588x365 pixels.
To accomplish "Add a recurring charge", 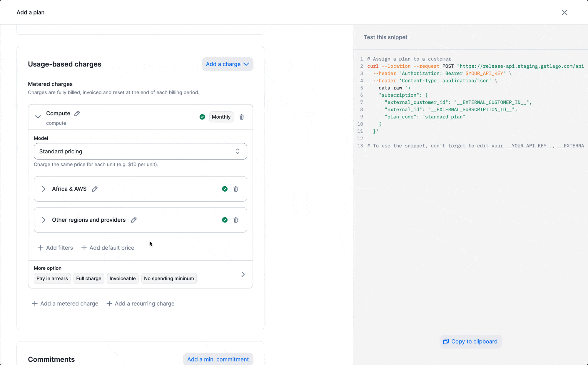I will pyautogui.click(x=141, y=303).
